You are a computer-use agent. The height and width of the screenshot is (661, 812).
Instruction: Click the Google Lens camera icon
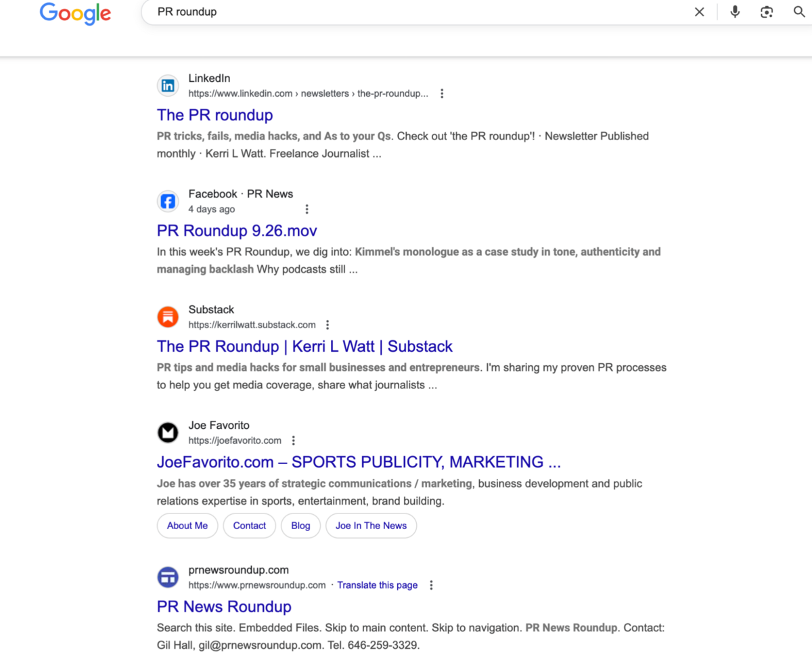coord(767,12)
